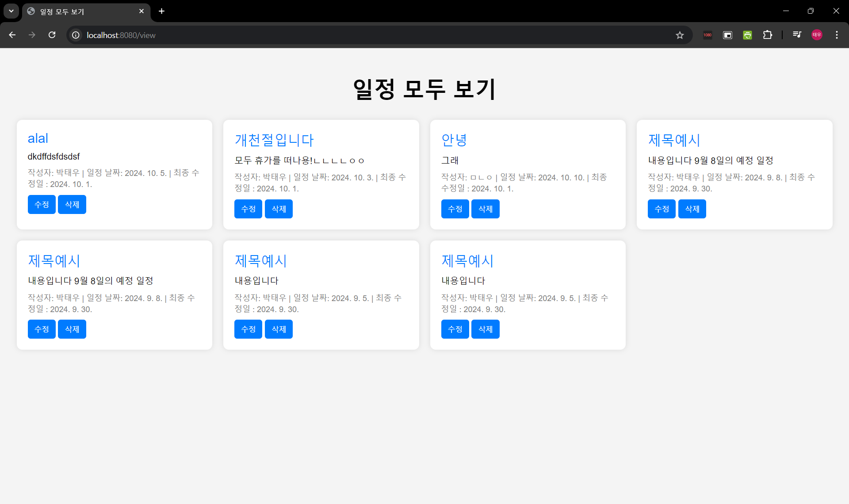Open the media control icon in toolbar
The height and width of the screenshot is (504, 849).
pos(797,35)
